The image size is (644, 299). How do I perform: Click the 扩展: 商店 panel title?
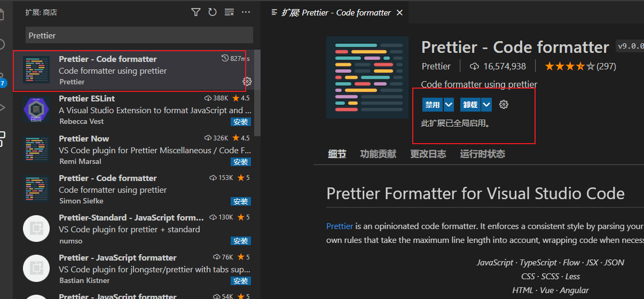coord(41,12)
